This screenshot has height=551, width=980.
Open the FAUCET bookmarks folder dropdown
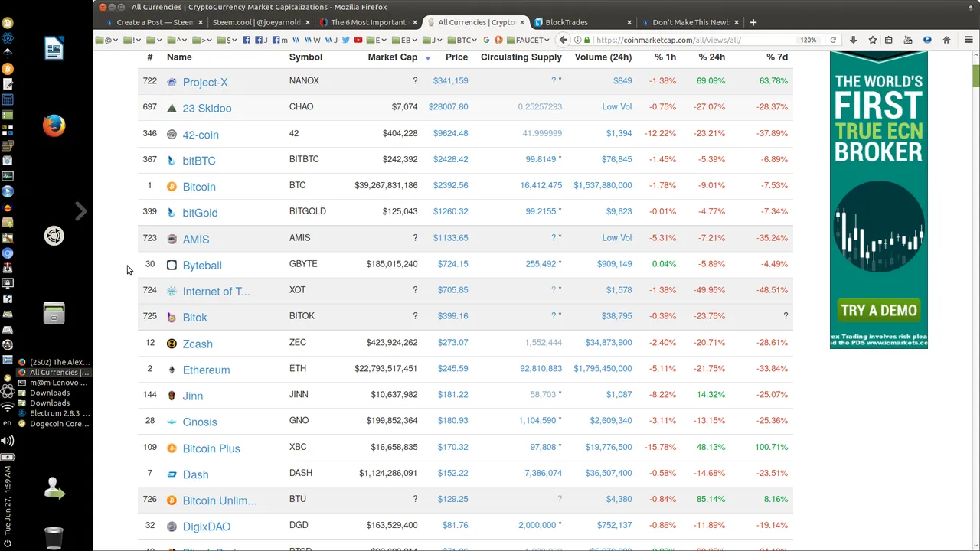[528, 40]
